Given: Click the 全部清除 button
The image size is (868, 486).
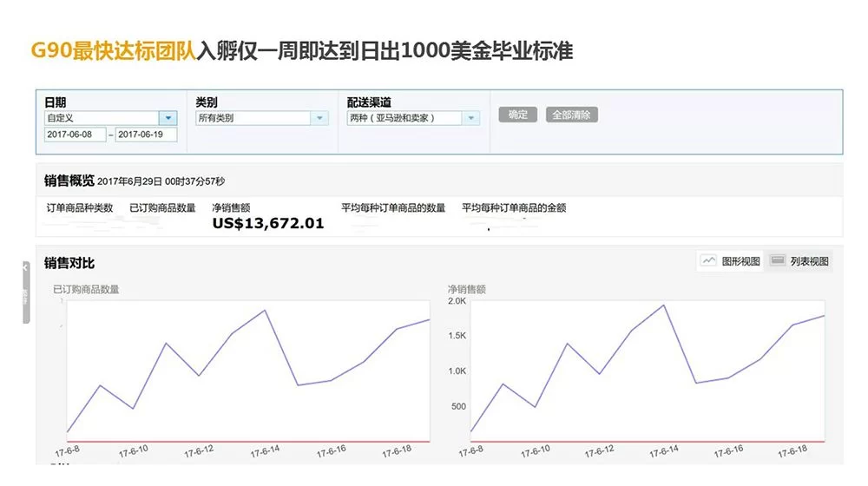Looking at the screenshot, I should [x=571, y=115].
